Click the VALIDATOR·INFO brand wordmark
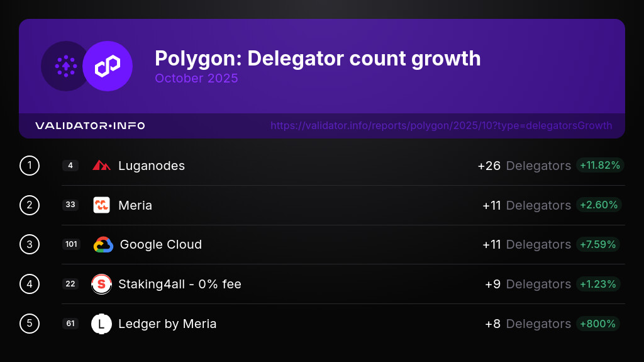Viewport: 644px width, 362px height. tap(90, 126)
